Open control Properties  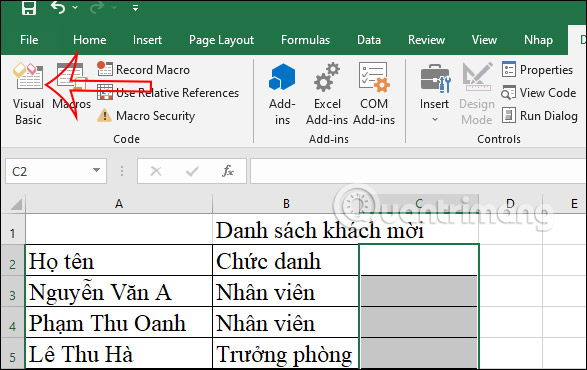click(x=538, y=70)
